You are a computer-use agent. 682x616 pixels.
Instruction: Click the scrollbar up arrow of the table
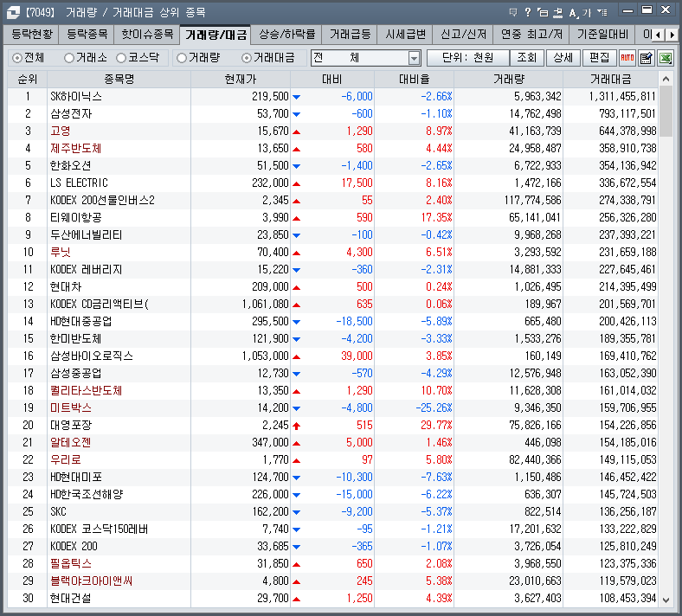666,79
